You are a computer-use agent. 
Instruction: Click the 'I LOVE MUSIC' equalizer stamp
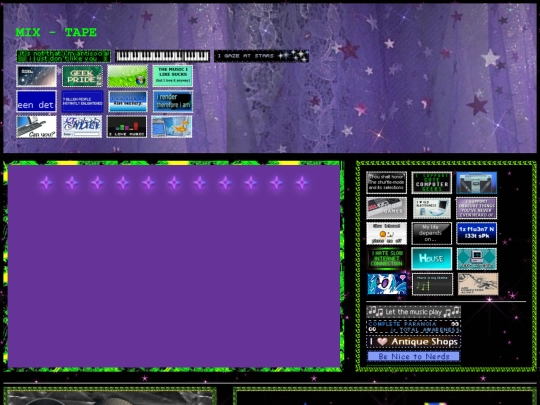(x=127, y=127)
